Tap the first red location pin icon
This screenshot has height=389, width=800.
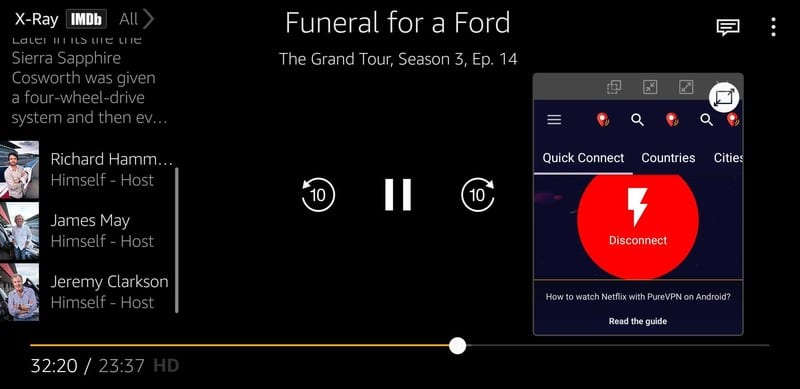(603, 120)
